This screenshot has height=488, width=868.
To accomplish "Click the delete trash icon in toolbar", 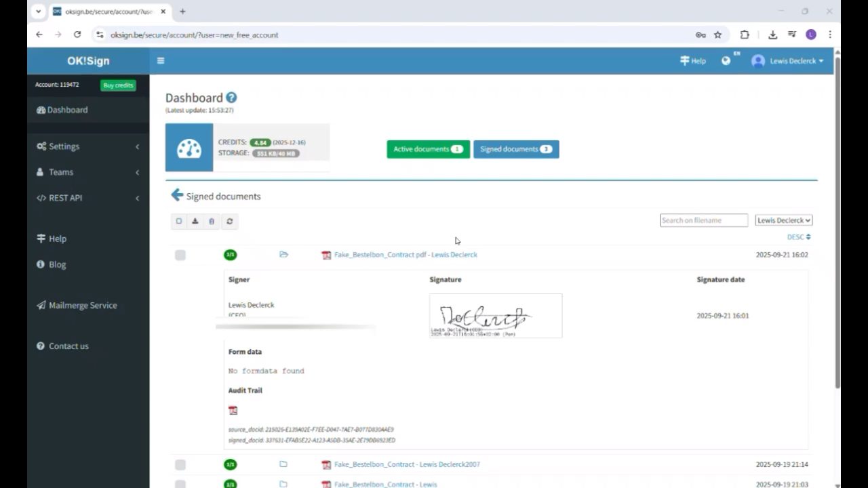I will 212,221.
